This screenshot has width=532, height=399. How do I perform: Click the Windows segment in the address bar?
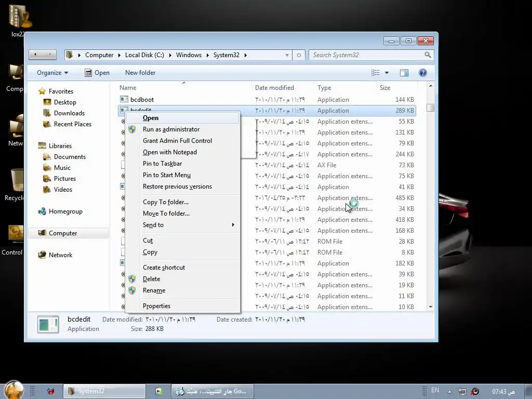point(189,55)
